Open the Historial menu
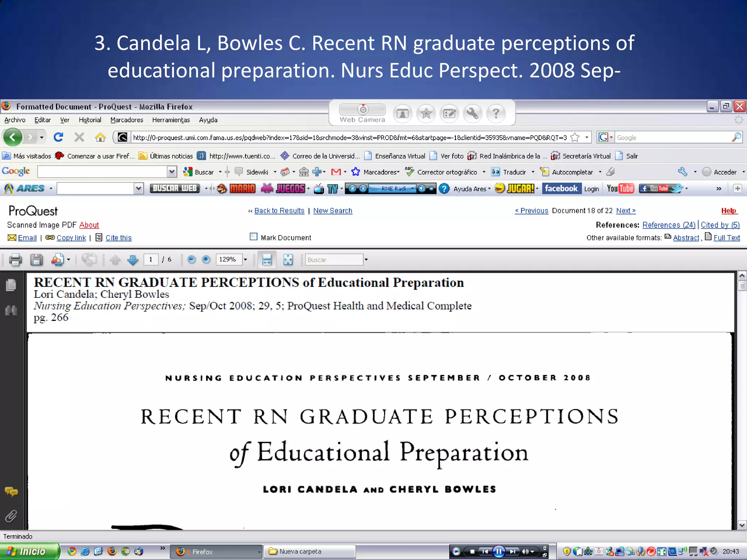Viewport: 747px width, 560px height. 90,120
